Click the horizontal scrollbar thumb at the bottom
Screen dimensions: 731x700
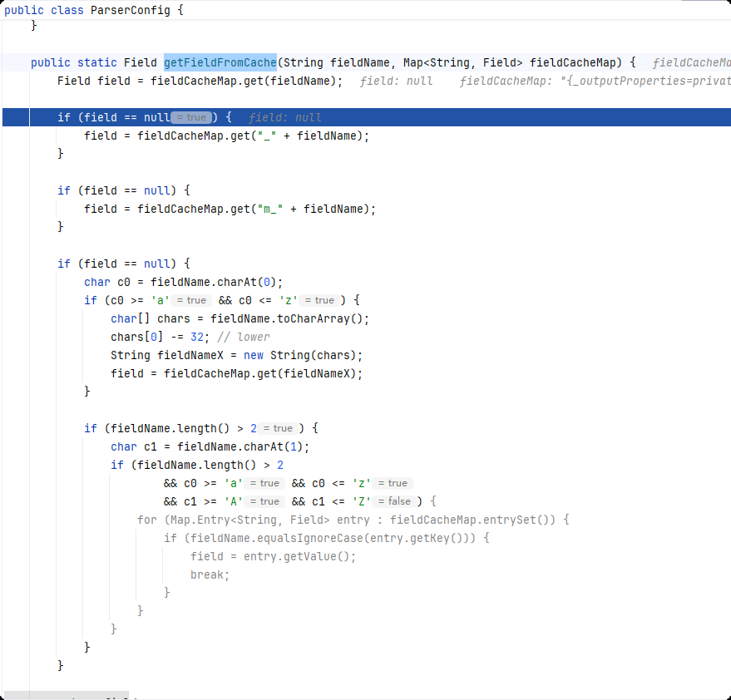[67, 695]
